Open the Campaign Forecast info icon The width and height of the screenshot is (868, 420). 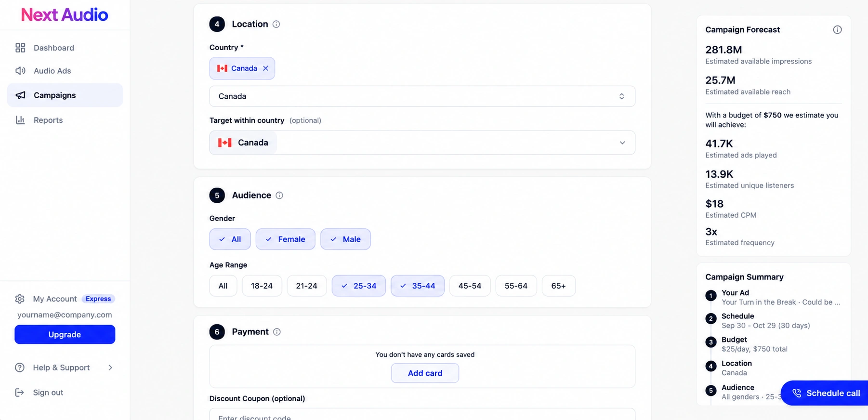[x=838, y=30]
